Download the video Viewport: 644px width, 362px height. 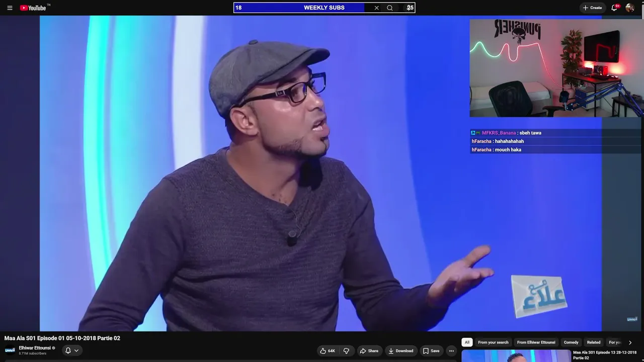pos(401,351)
